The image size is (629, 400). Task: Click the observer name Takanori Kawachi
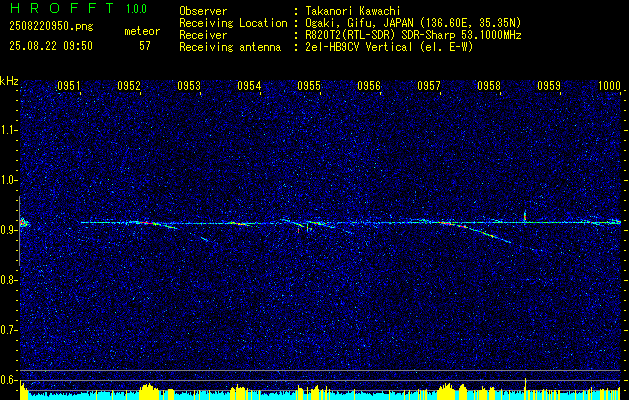point(353,11)
